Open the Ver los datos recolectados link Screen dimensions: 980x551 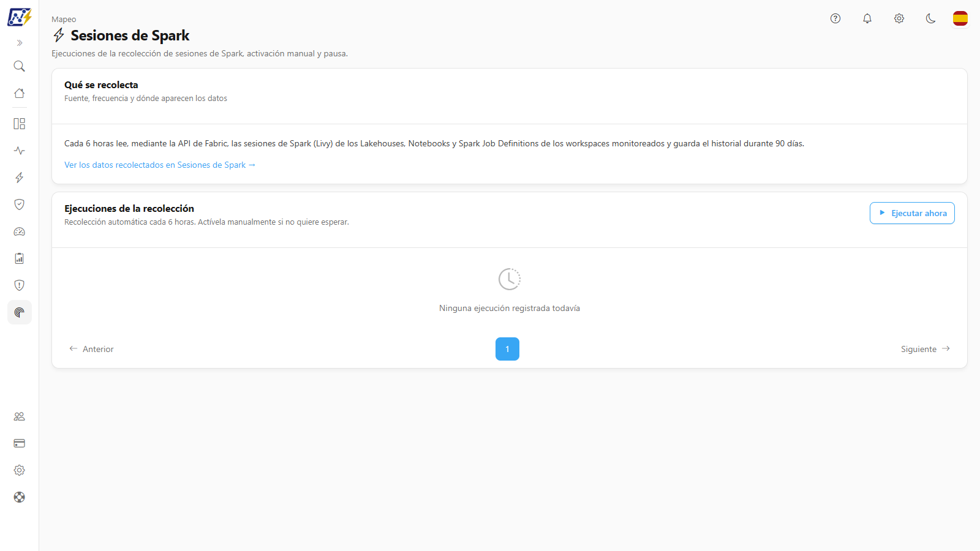(160, 165)
